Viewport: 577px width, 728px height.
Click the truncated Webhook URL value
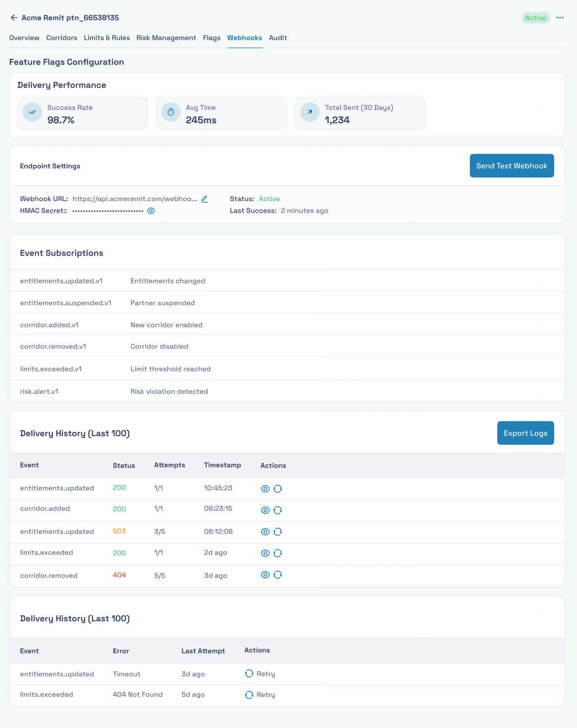pyautogui.click(x=135, y=199)
